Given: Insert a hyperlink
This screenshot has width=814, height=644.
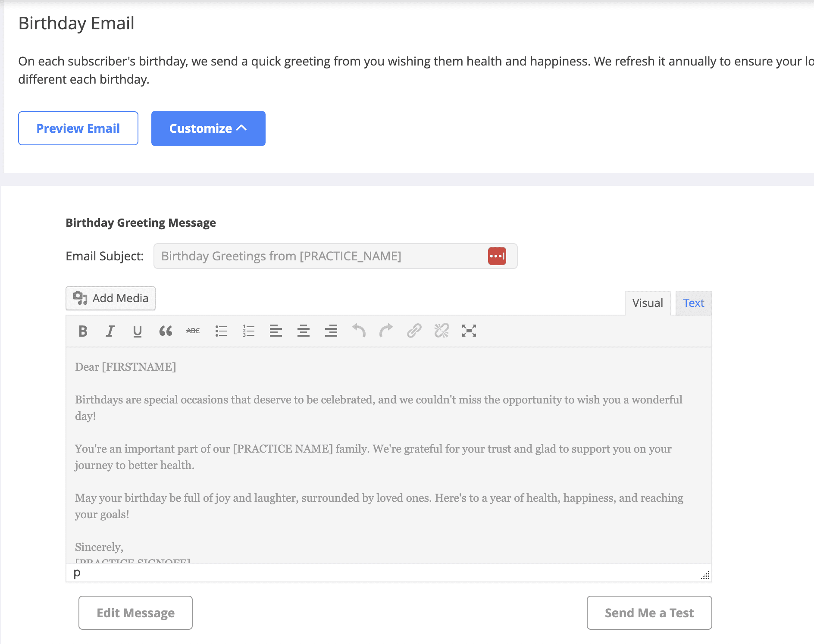Looking at the screenshot, I should (414, 331).
